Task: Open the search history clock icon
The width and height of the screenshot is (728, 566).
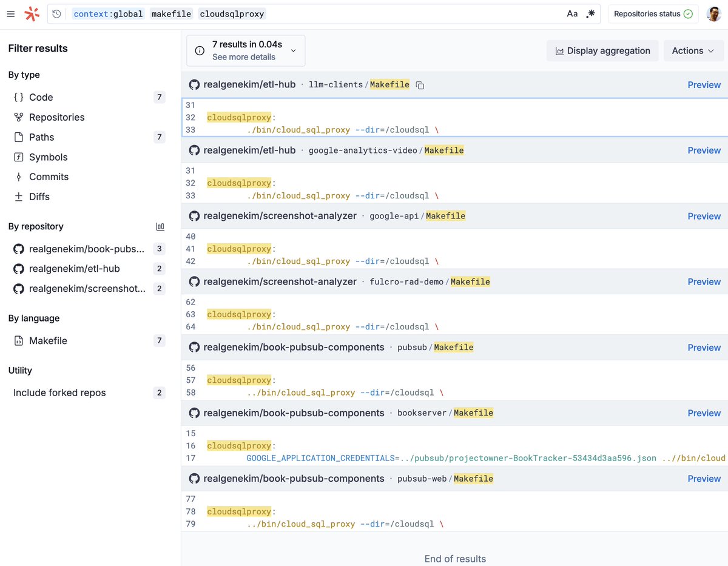Action: point(56,14)
